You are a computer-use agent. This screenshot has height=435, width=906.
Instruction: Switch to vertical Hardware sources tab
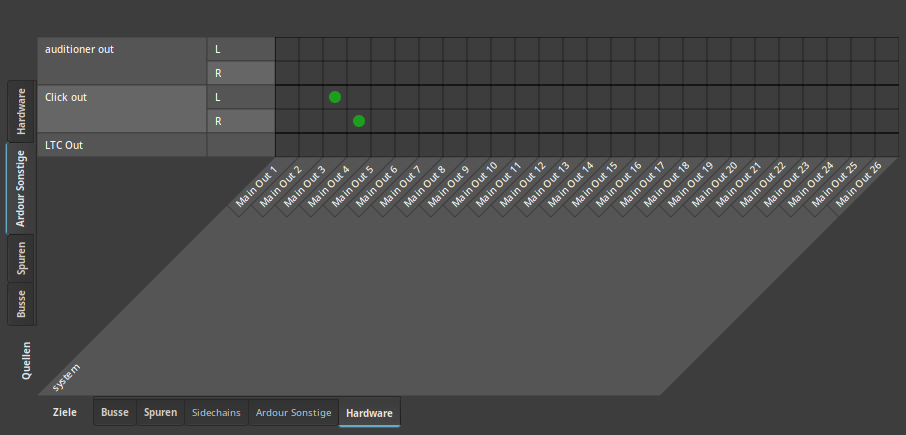point(21,112)
